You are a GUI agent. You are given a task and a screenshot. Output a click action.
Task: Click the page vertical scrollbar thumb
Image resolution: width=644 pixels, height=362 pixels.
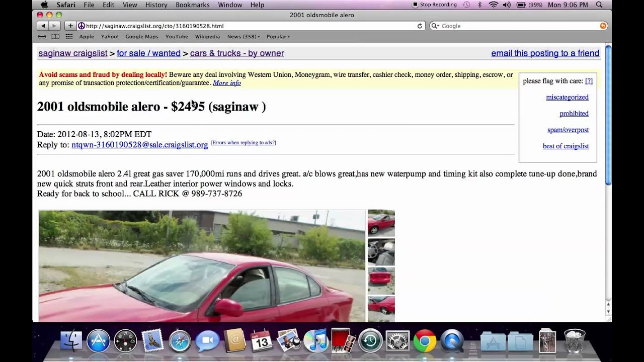(608, 116)
